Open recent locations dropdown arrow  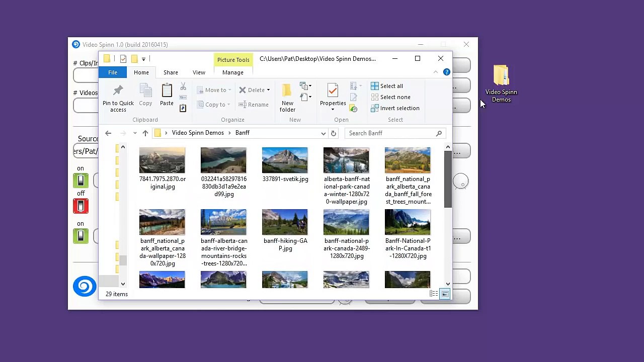pyautogui.click(x=135, y=133)
